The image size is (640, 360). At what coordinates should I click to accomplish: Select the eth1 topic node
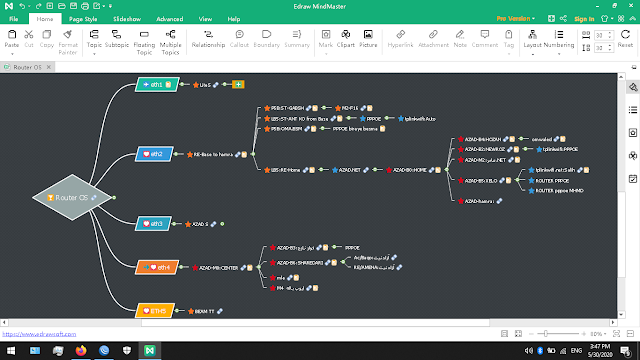(157, 84)
